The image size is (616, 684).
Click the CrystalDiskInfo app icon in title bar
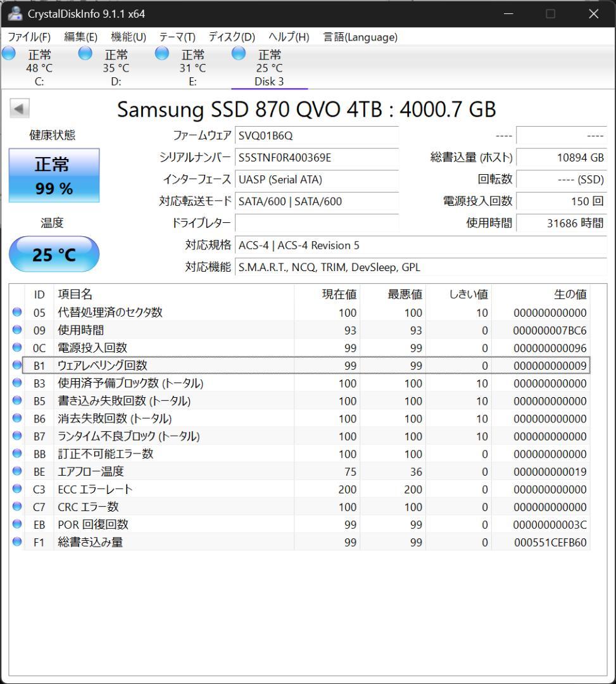click(x=15, y=13)
